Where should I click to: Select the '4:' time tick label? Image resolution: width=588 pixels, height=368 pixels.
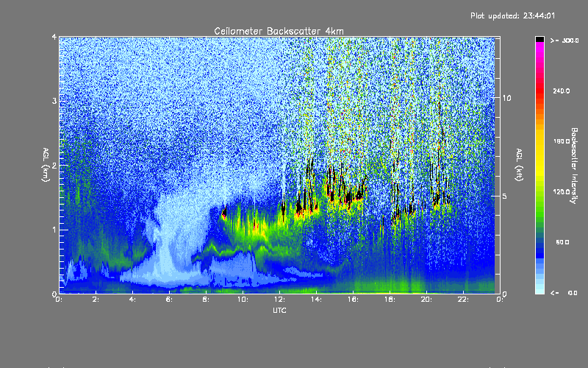coord(132,300)
